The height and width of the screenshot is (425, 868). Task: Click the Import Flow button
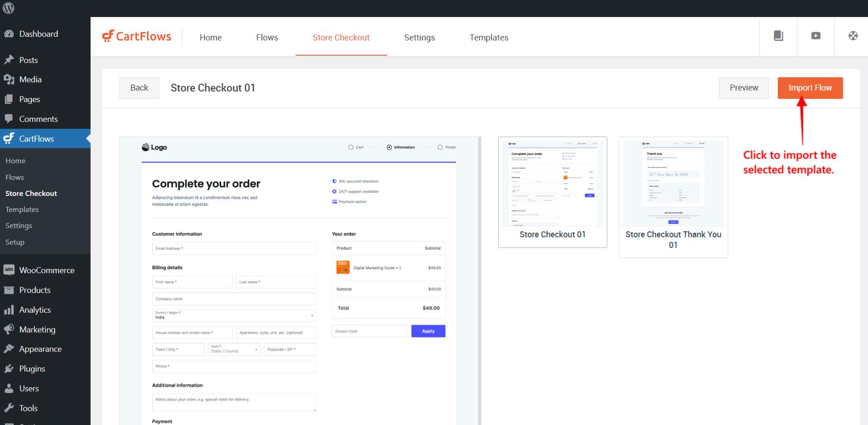(x=810, y=88)
